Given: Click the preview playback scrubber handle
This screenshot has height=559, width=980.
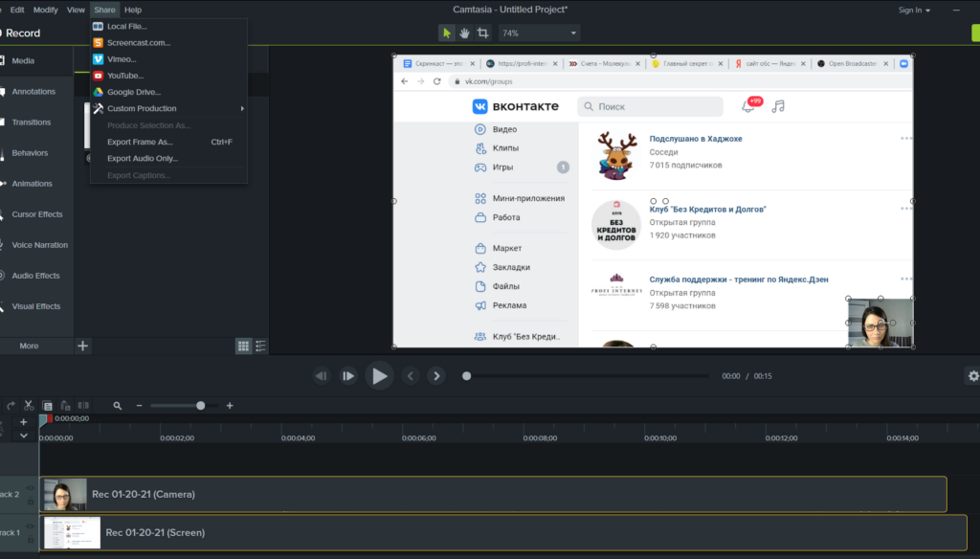Looking at the screenshot, I should (466, 376).
